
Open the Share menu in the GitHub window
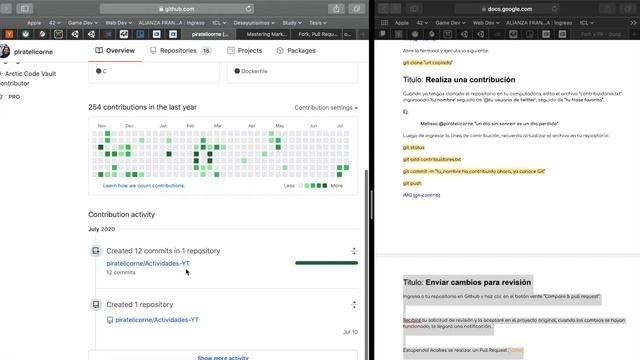tap(336, 9)
